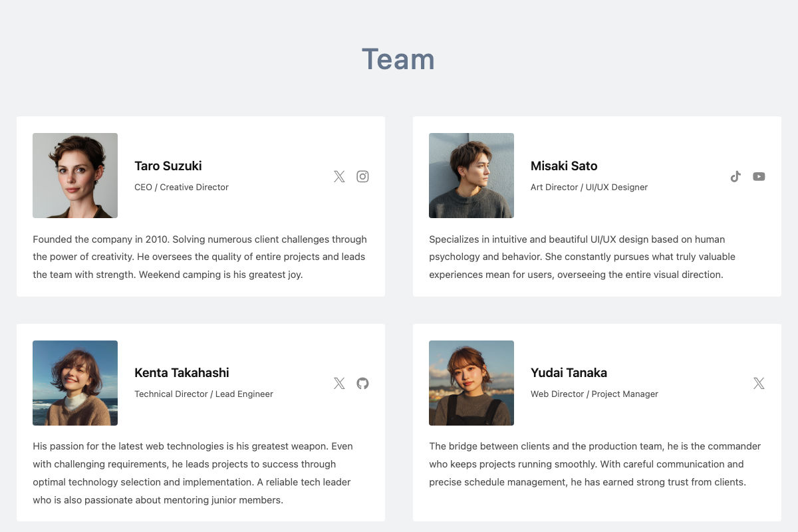Click the Kenta Takahashi name heading
Screen dimensions: 798x532
[x=182, y=372]
